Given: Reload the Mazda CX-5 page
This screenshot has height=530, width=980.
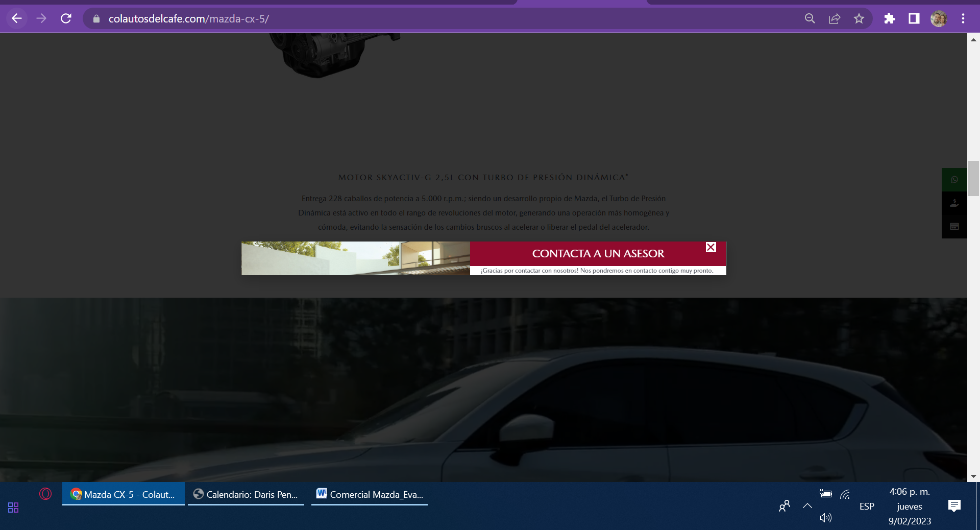Looking at the screenshot, I should coord(66,18).
